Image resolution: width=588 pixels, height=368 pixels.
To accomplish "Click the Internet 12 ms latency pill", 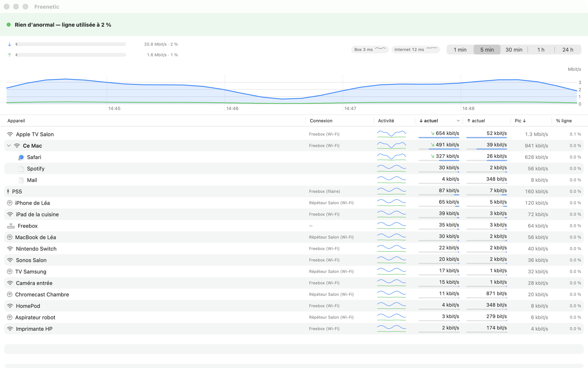I will 416,49.
